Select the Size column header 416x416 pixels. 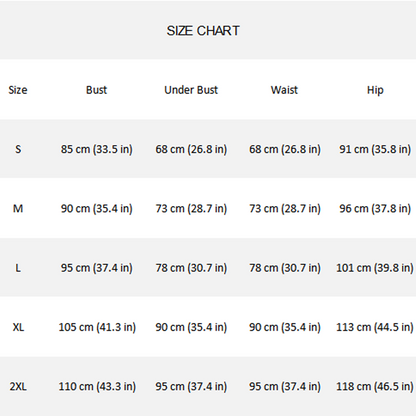coord(18,90)
